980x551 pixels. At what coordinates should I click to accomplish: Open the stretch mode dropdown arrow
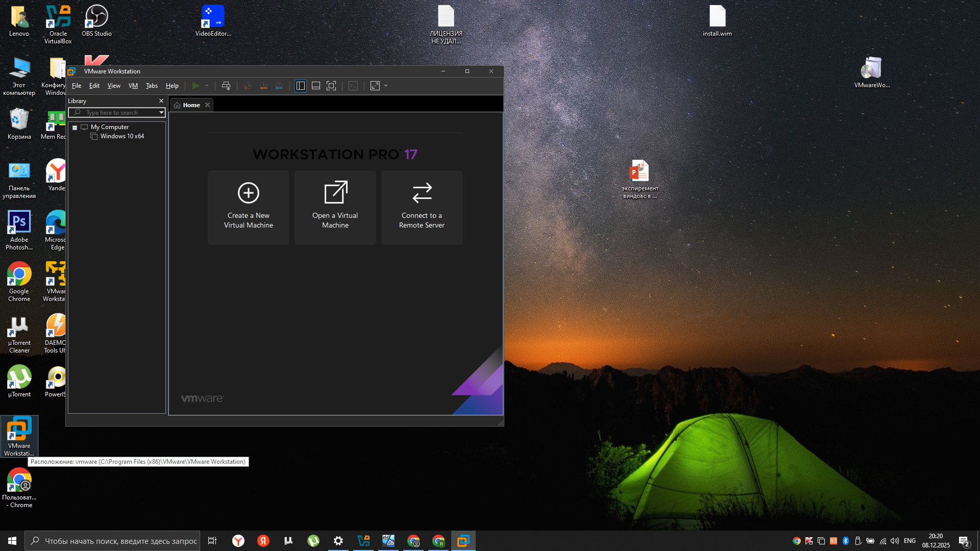(x=386, y=86)
